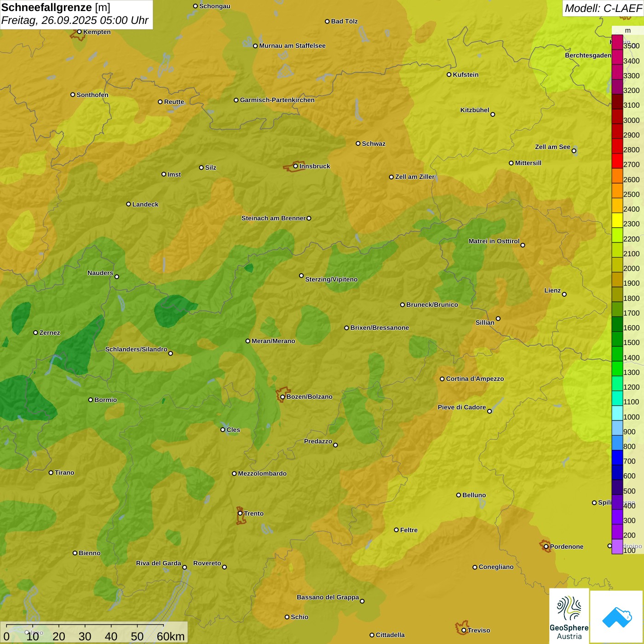Click the 'Modell: C-LAEF' label
The image size is (644, 644).
click(603, 8)
